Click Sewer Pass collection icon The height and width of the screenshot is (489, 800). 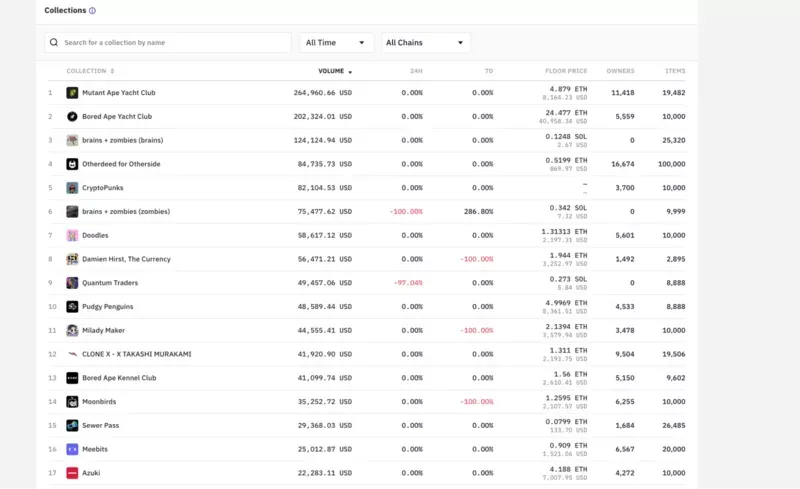click(72, 425)
